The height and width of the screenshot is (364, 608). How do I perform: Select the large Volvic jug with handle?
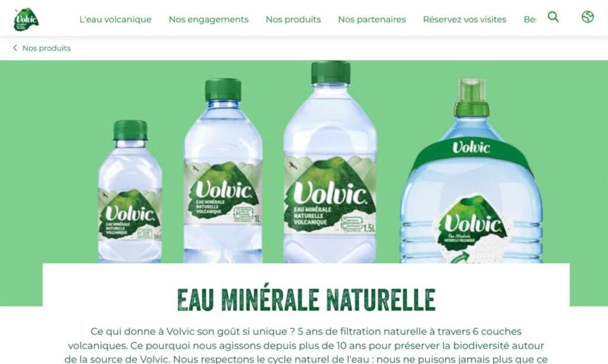click(471, 170)
